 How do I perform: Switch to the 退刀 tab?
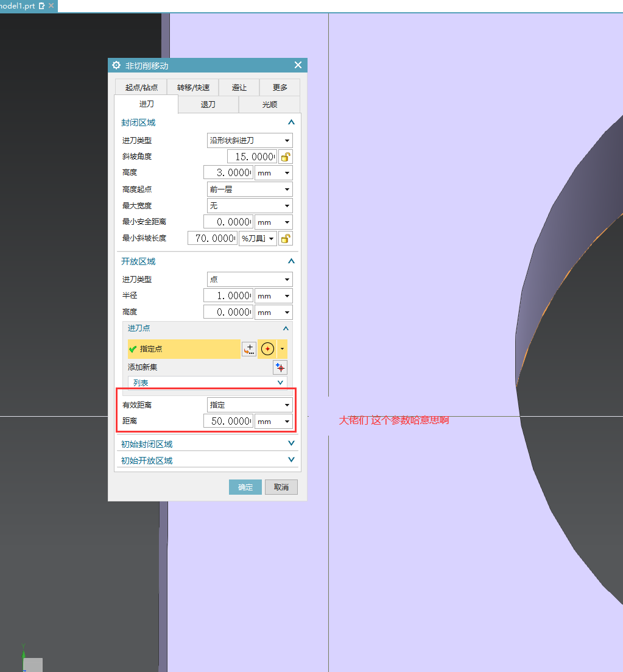pos(208,105)
